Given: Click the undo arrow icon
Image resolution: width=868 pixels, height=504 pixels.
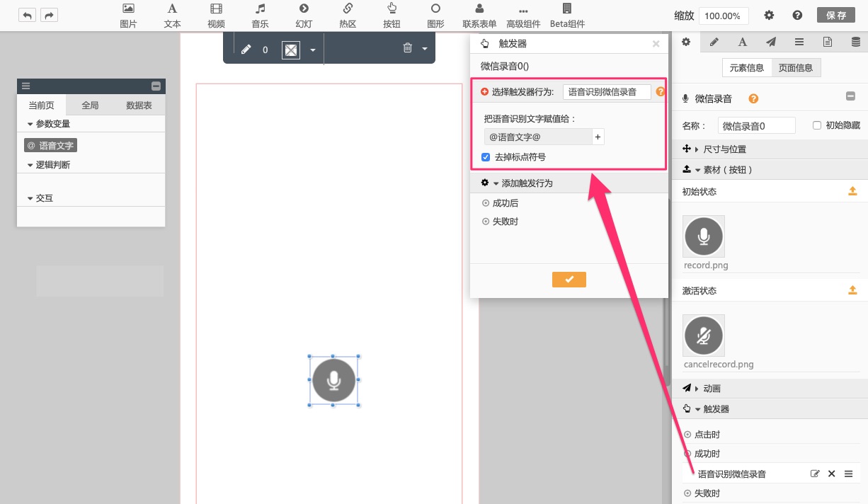Looking at the screenshot, I should click(27, 15).
